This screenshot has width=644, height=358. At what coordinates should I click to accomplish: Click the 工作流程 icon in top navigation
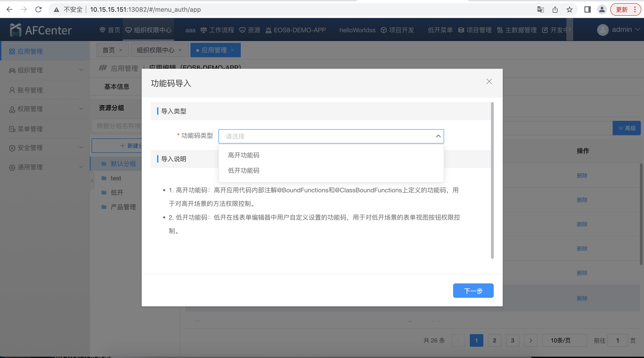[x=203, y=30]
